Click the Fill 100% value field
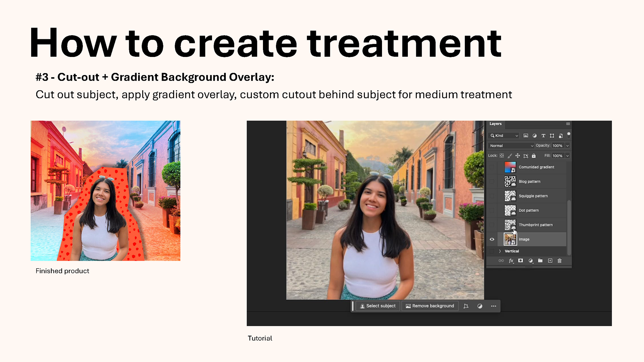The image size is (644, 362). [558, 156]
